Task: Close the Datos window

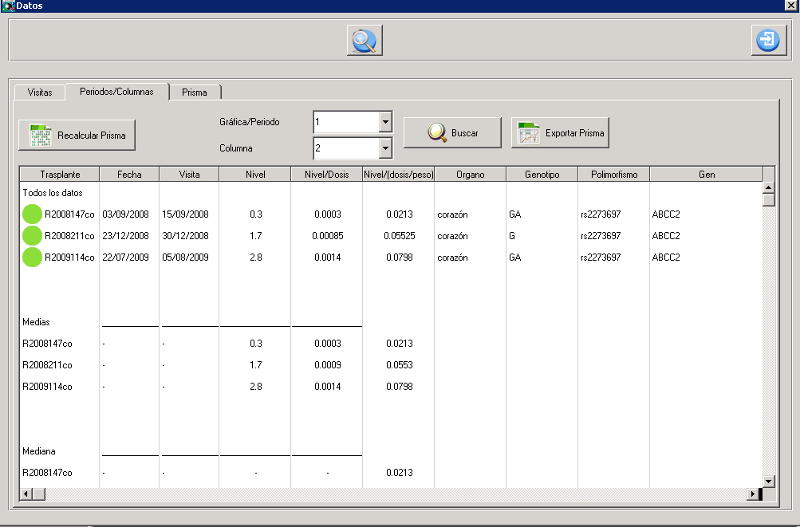Action: coord(790,6)
